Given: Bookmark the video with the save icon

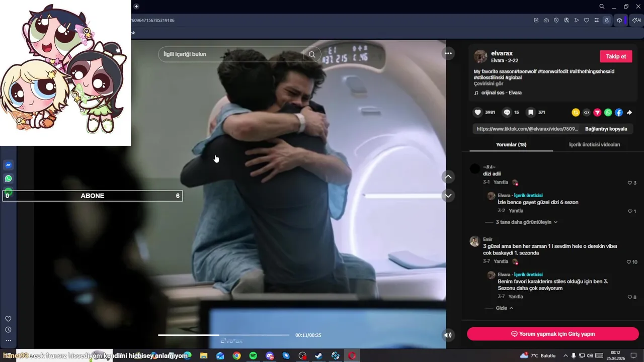Looking at the screenshot, I should tap(531, 113).
